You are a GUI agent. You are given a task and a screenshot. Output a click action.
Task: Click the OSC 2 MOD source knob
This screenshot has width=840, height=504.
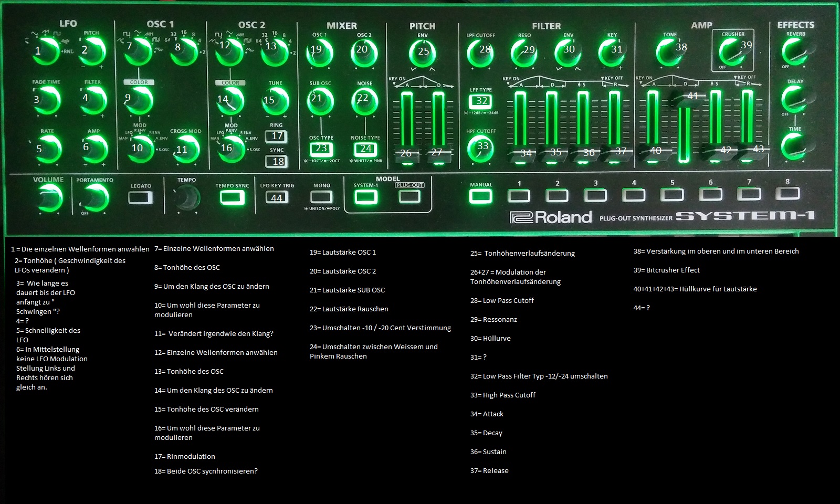click(230, 149)
